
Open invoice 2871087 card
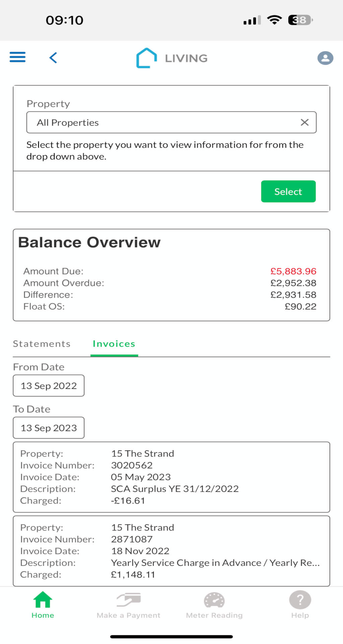(171, 551)
